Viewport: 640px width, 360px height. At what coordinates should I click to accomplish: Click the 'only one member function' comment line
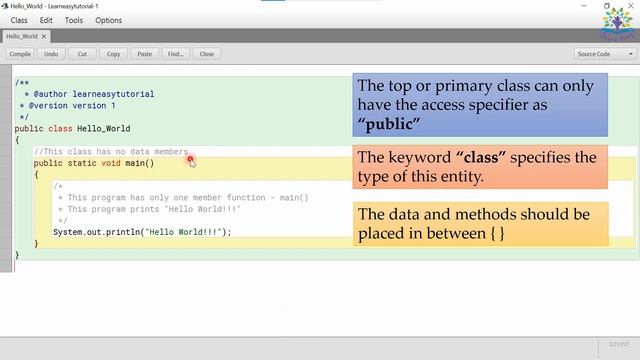[x=183, y=198]
